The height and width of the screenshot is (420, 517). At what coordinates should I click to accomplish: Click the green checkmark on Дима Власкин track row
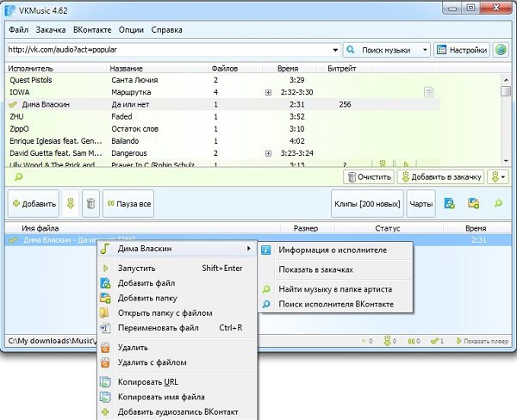tap(13, 104)
